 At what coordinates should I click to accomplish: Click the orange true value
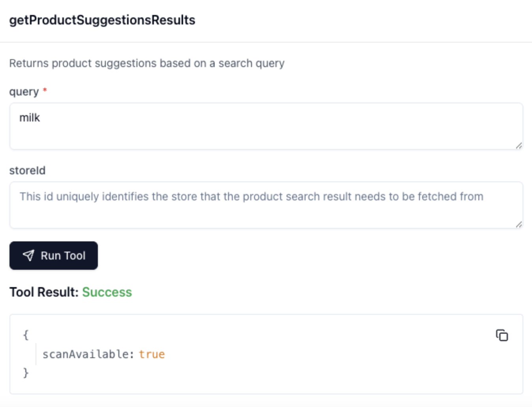click(152, 354)
